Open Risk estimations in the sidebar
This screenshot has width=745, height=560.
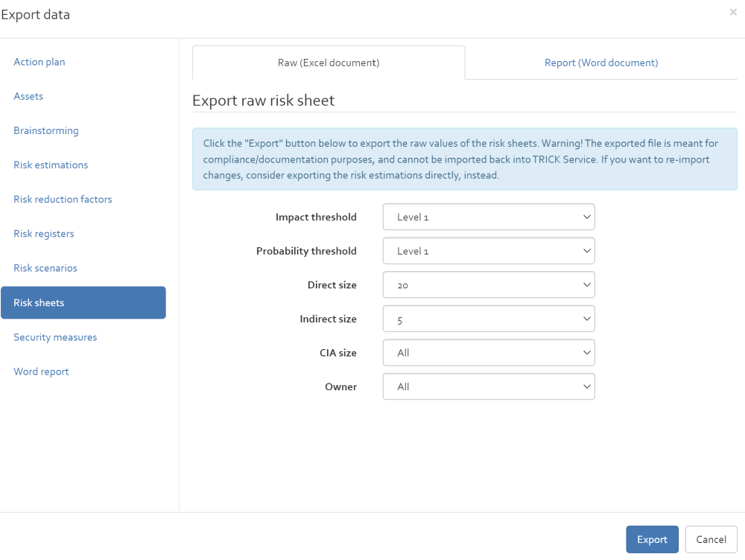tap(51, 165)
